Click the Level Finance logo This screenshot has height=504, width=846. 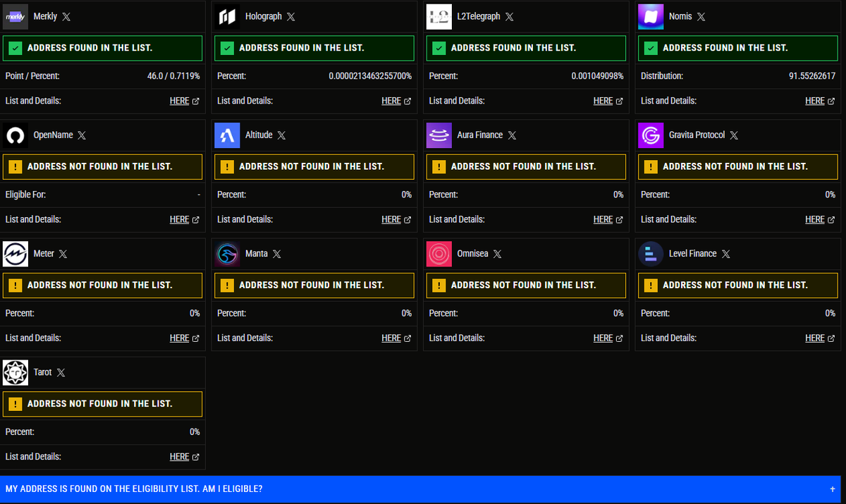651,253
